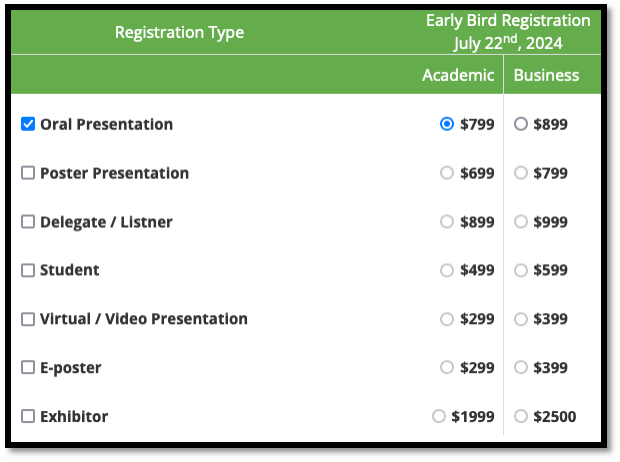This screenshot has width=620, height=462.
Task: Select Student Business $599 radio button
Action: 520,270
